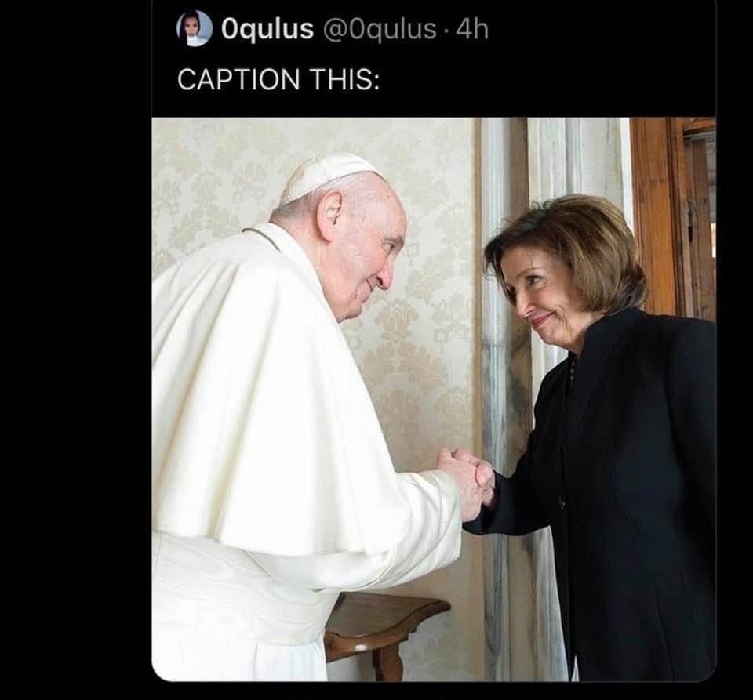This screenshot has height=700, width=753.
Task: Click the "CAPTION THIS:" tweet text
Action: 278,78
